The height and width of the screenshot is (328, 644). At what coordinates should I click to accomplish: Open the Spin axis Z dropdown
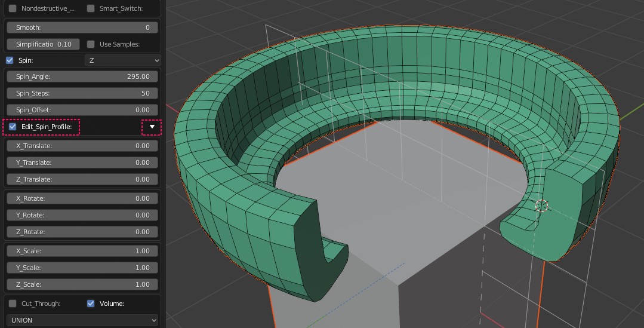pyautogui.click(x=123, y=60)
